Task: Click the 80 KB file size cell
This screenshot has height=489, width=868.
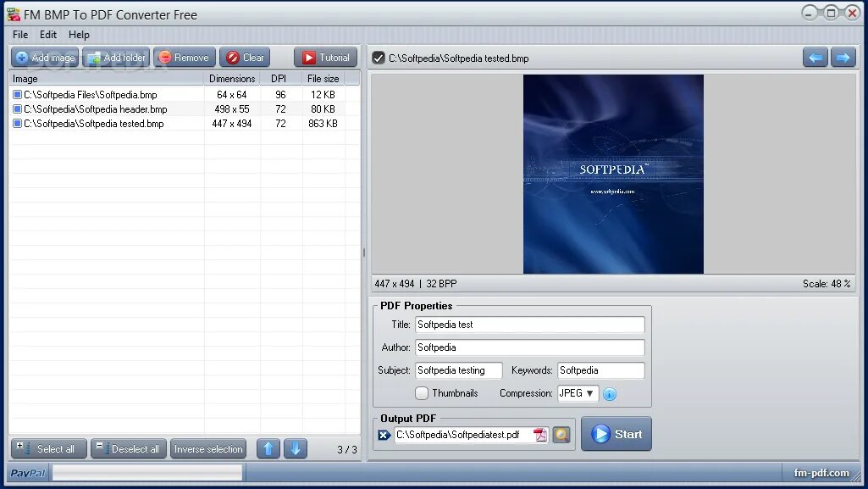Action: click(x=323, y=109)
